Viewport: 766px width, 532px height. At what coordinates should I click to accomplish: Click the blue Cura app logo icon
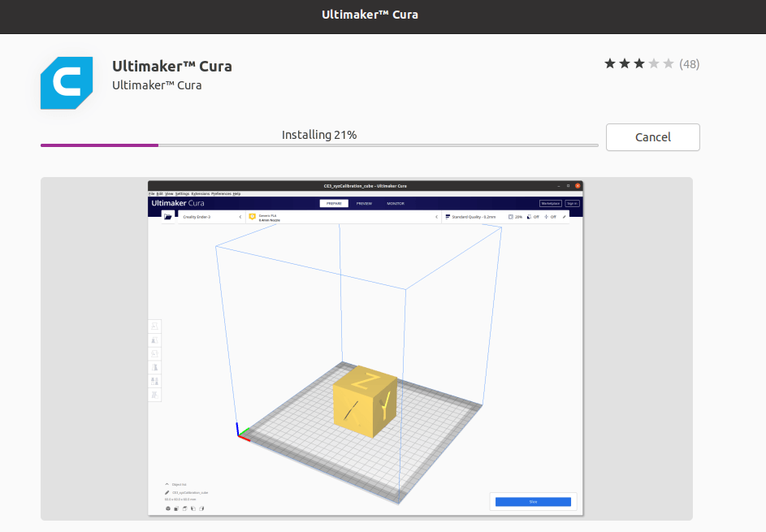(x=67, y=83)
